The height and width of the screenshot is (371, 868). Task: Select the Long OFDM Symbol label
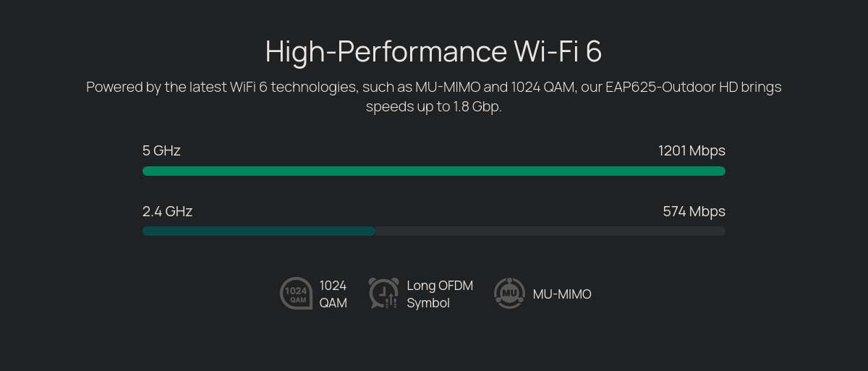tap(440, 294)
